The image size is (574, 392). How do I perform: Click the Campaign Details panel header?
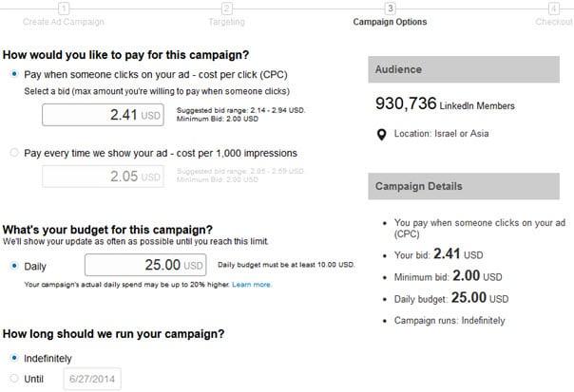[464, 186]
